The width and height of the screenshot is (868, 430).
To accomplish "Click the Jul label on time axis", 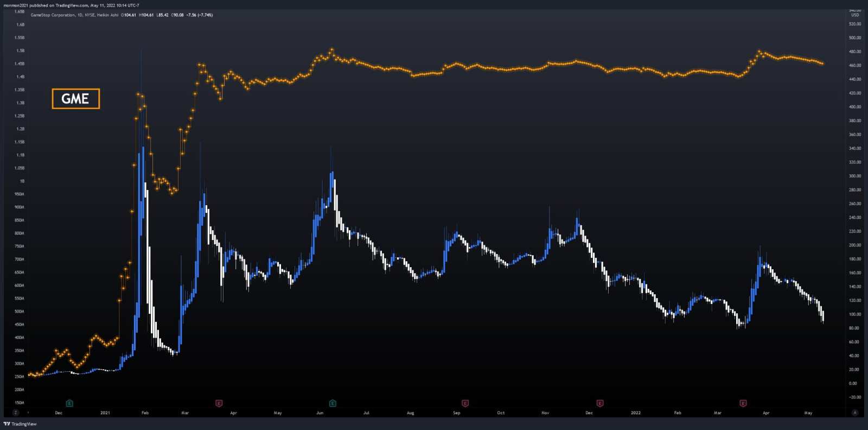I will [366, 413].
